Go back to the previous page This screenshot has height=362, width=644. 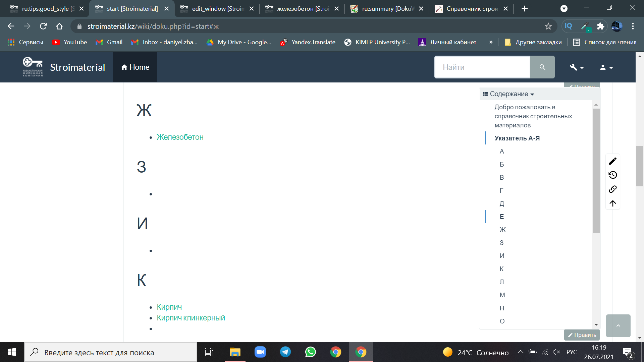11,26
